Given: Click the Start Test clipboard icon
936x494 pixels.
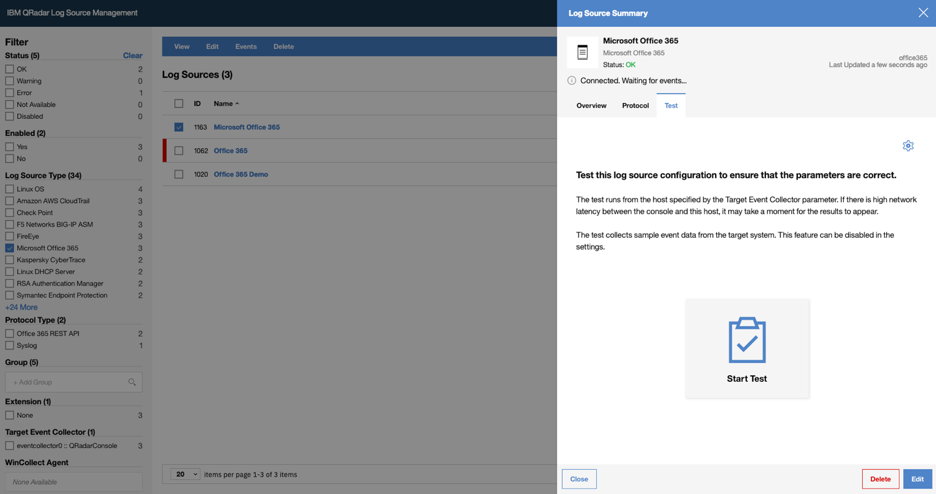Looking at the screenshot, I should coord(747,340).
